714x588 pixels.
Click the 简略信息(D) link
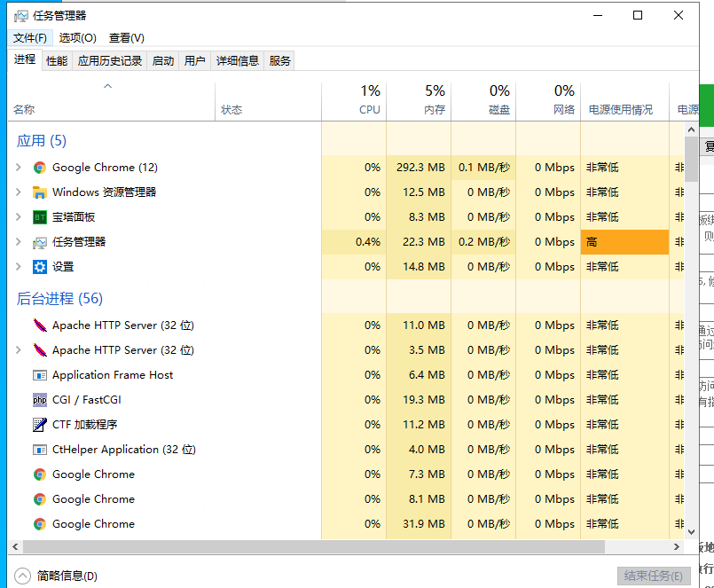[67, 576]
